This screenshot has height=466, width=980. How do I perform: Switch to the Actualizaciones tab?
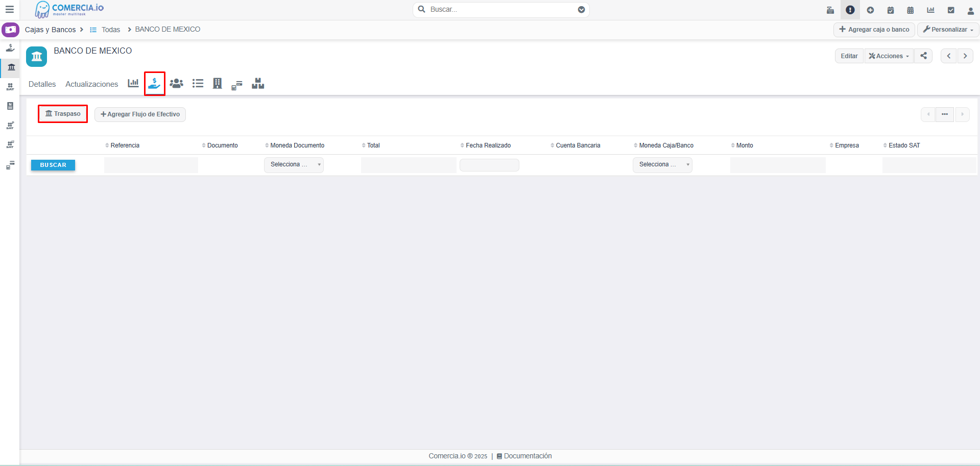coord(92,84)
